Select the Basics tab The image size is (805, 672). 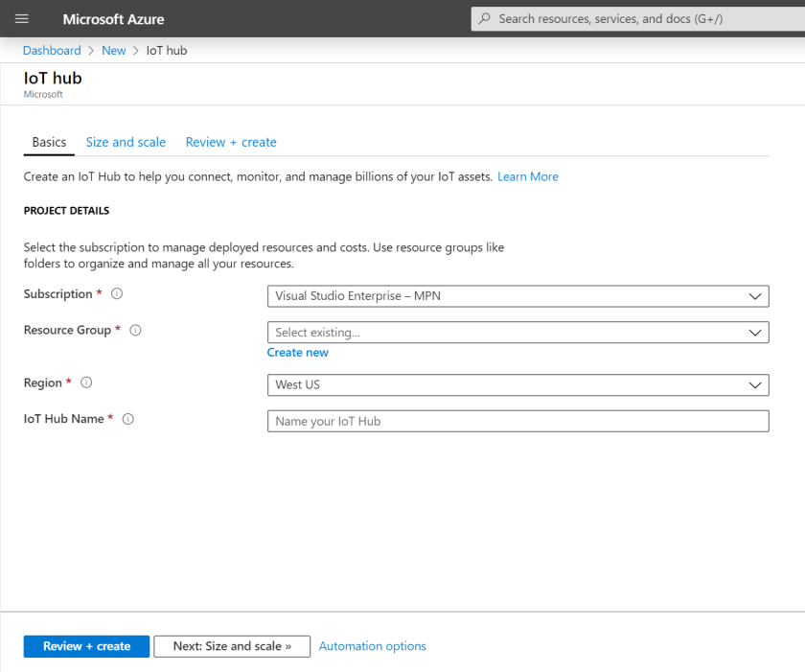pos(48,141)
